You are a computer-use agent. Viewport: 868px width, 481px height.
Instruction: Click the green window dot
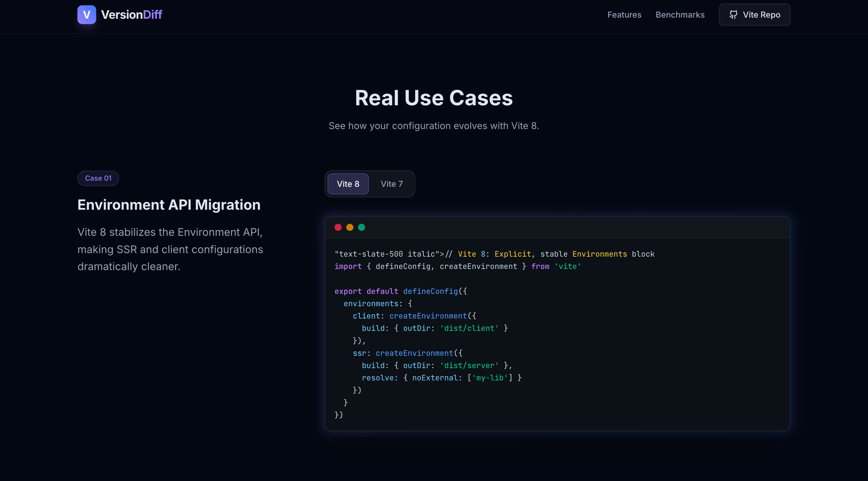(x=362, y=227)
